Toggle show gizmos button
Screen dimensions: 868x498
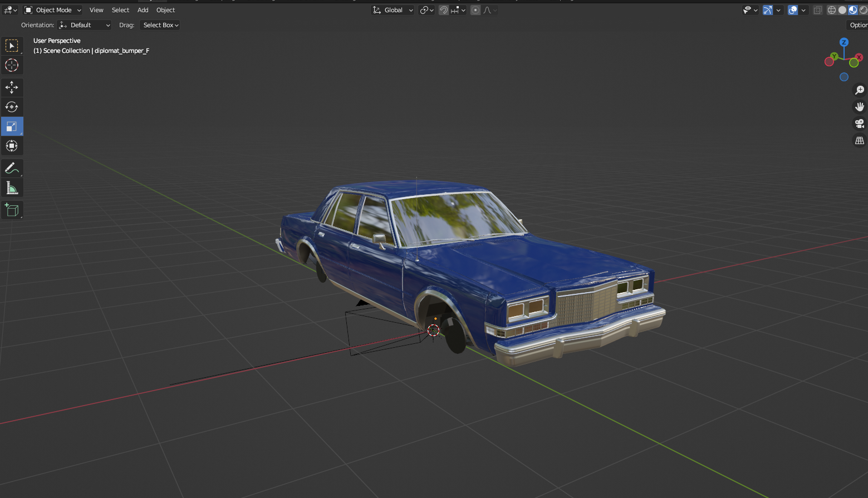pyautogui.click(x=768, y=10)
